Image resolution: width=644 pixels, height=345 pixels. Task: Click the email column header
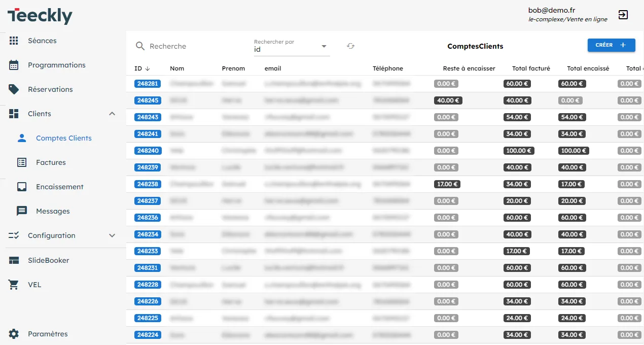[x=273, y=68]
